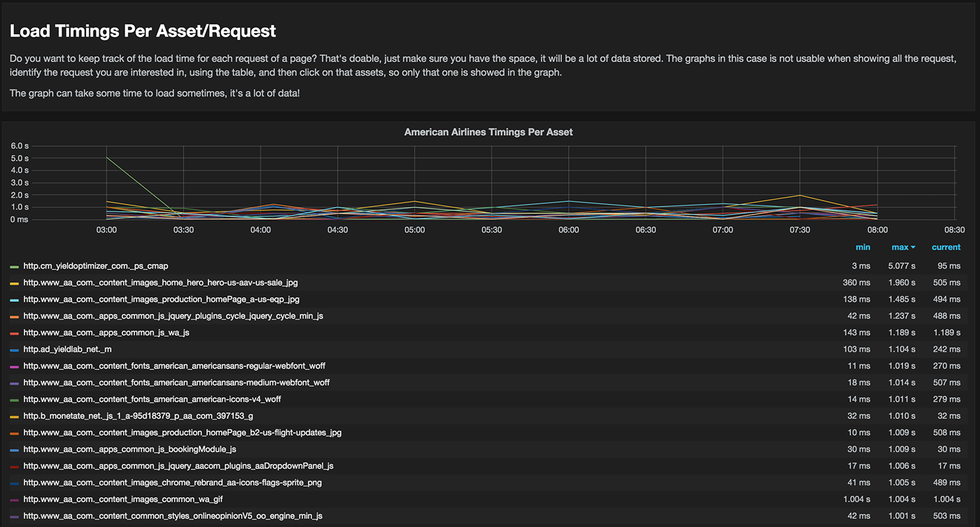Click the swatch beside b_monetate_net series
This screenshot has width=980, height=527.
(x=15, y=416)
